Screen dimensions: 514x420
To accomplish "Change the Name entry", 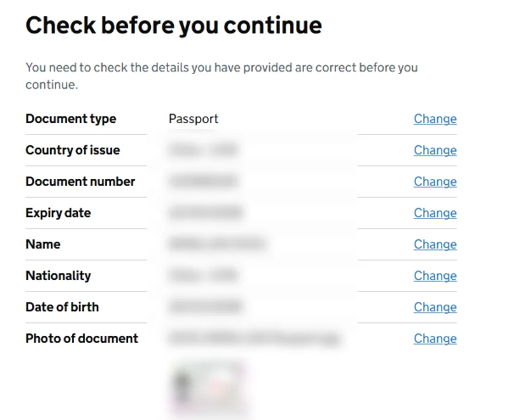I will [435, 244].
